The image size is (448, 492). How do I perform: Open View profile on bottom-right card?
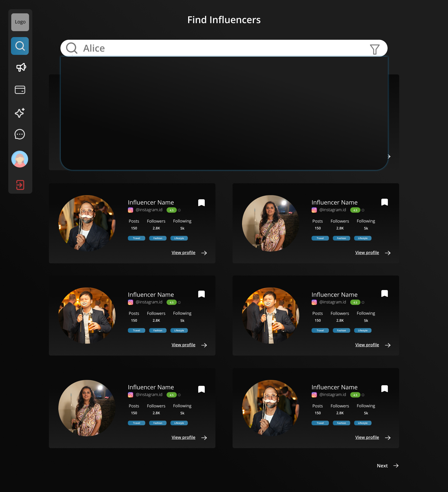[367, 437]
